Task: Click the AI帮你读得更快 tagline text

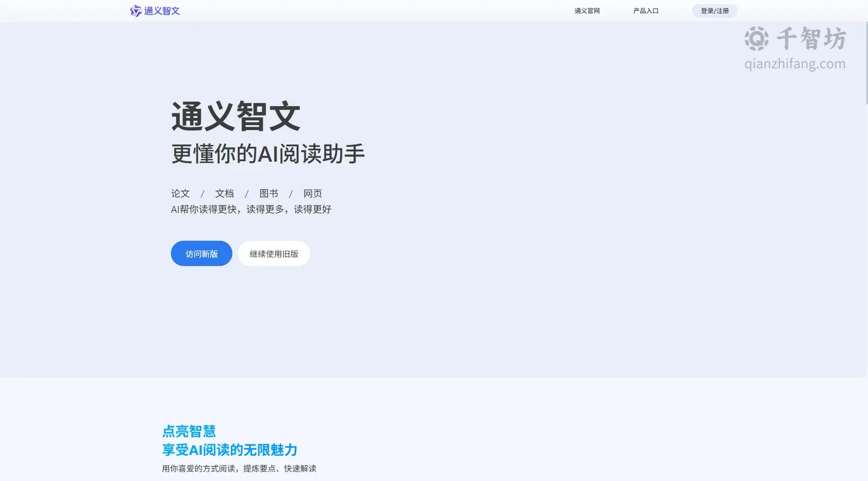Action: [x=251, y=209]
